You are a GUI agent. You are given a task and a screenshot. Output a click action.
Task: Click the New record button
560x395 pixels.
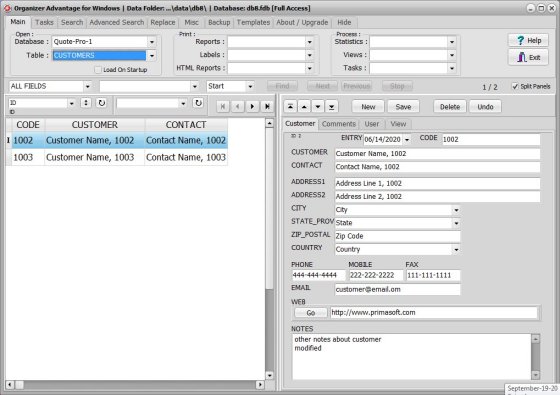coord(368,107)
